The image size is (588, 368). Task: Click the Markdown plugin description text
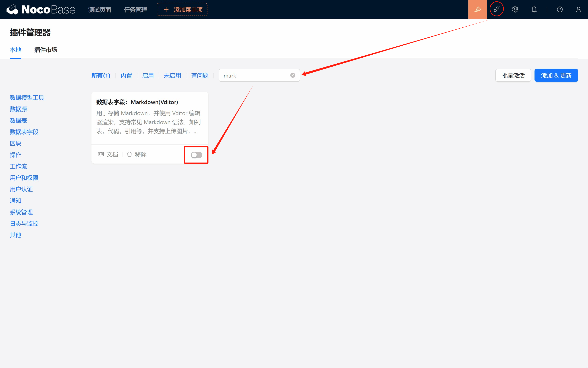point(148,122)
